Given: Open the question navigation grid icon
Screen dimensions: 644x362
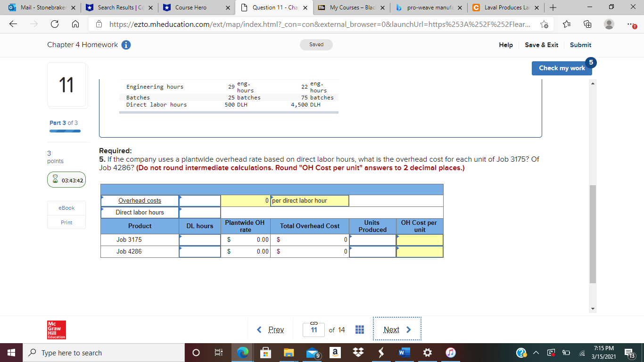Looking at the screenshot, I should coord(359,329).
